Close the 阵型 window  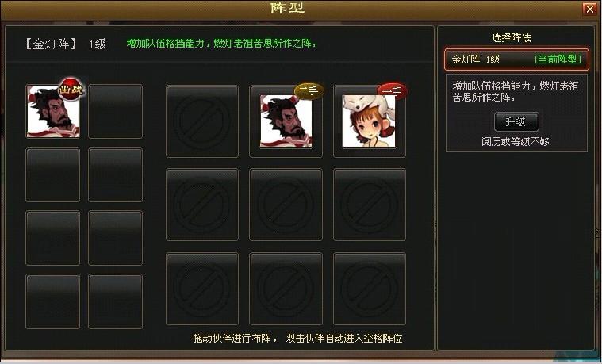pos(589,9)
